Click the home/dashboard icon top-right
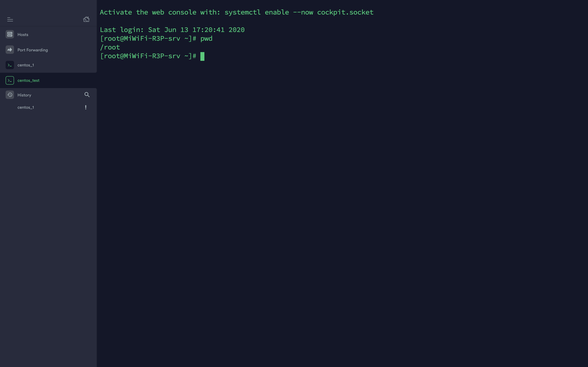Viewport: 588px width, 367px height. (x=86, y=19)
